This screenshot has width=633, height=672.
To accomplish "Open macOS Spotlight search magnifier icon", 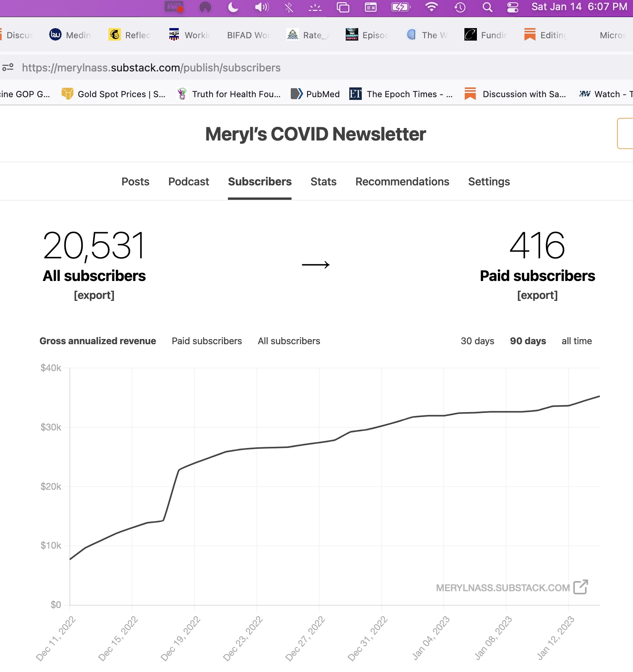I will (x=487, y=7).
